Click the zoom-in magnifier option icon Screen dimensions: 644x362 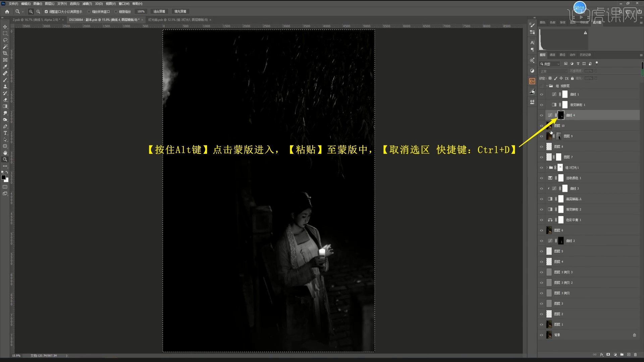[31, 11]
